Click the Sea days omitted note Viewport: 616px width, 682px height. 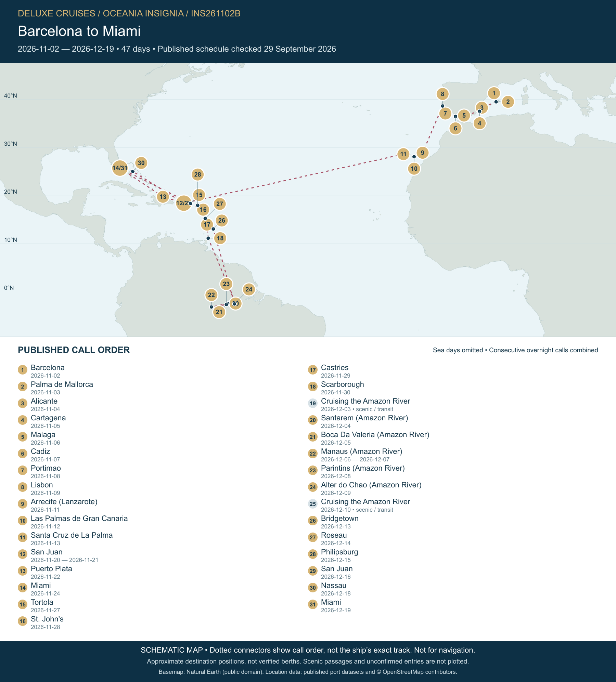click(515, 350)
